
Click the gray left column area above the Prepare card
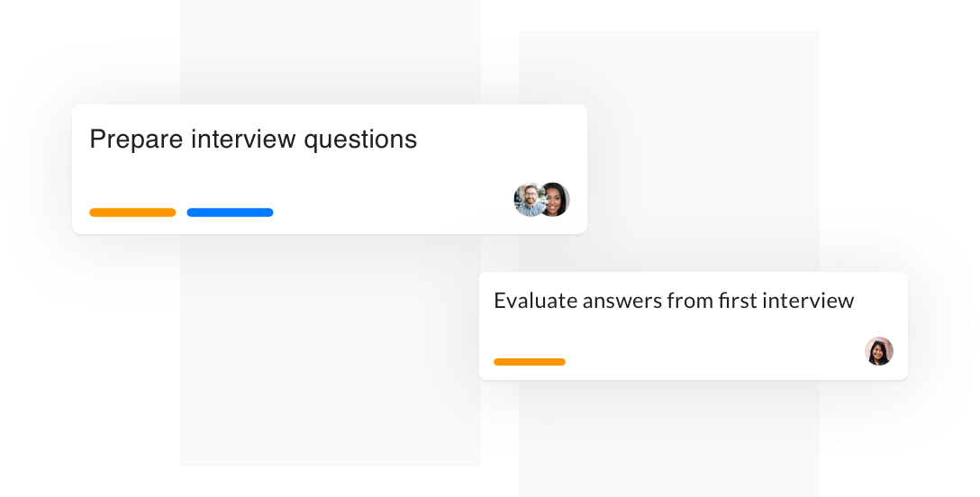(x=331, y=53)
